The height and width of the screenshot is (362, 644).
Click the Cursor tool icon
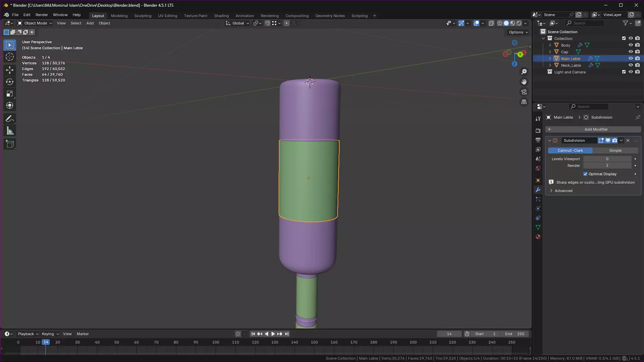10,57
